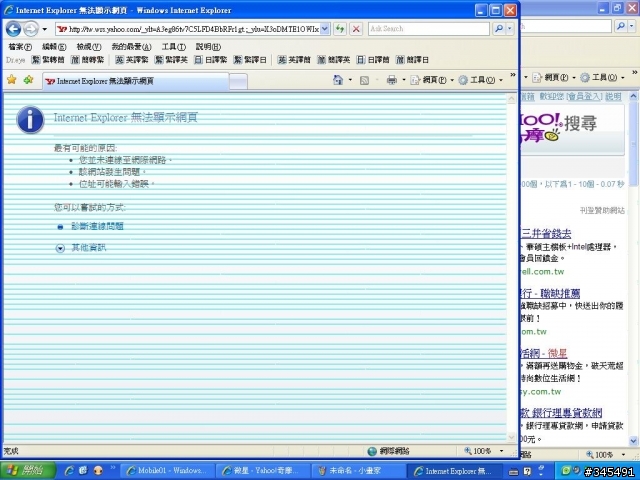The image size is (640, 480).
Task: Open the 網頁(P) dropdown menu
Action: tap(432, 80)
